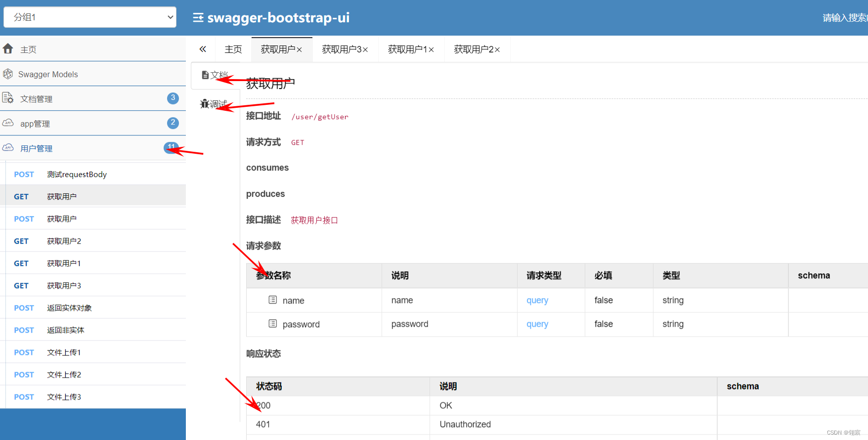Click the /user/getUser interface address
Image resolution: width=868 pixels, height=440 pixels.
click(320, 117)
